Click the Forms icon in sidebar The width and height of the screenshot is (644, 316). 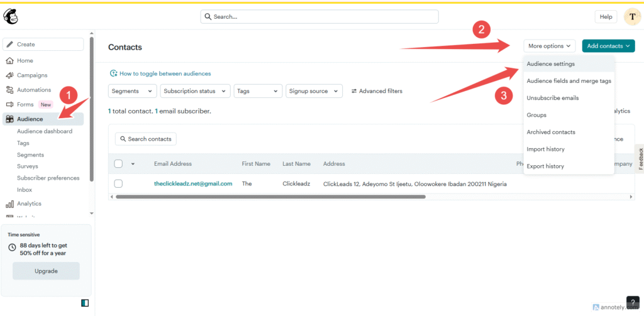coord(10,104)
